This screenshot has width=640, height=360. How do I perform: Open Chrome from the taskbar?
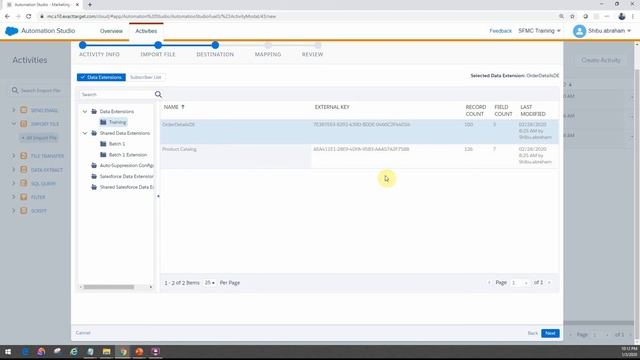(123, 352)
